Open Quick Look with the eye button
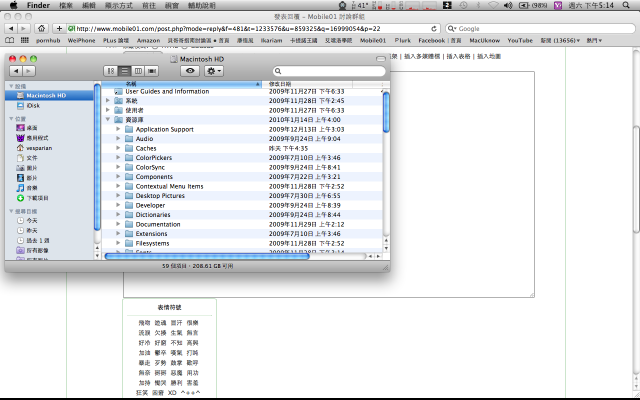The image size is (640, 400). point(190,71)
